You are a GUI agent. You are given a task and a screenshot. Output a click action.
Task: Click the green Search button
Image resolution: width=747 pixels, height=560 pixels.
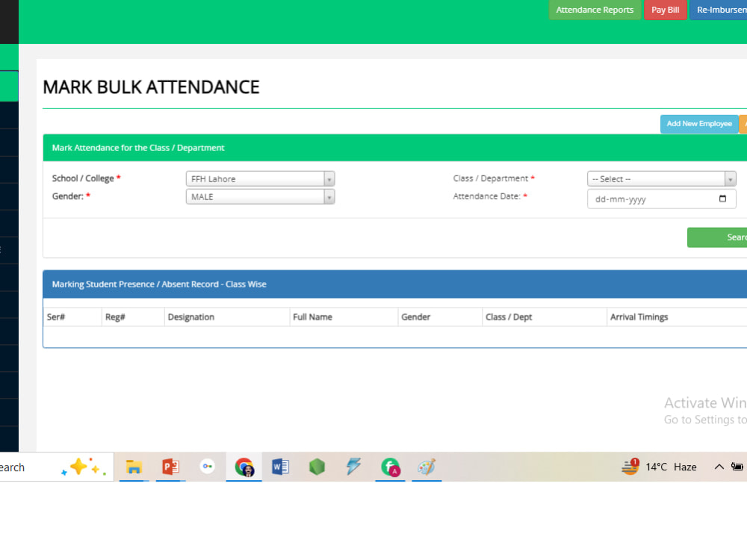717,237
